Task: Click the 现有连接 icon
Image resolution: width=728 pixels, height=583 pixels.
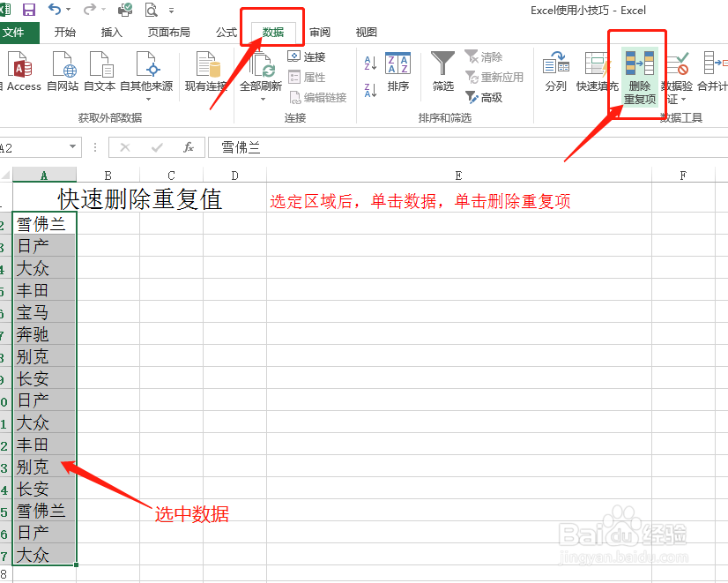Action: [206, 71]
